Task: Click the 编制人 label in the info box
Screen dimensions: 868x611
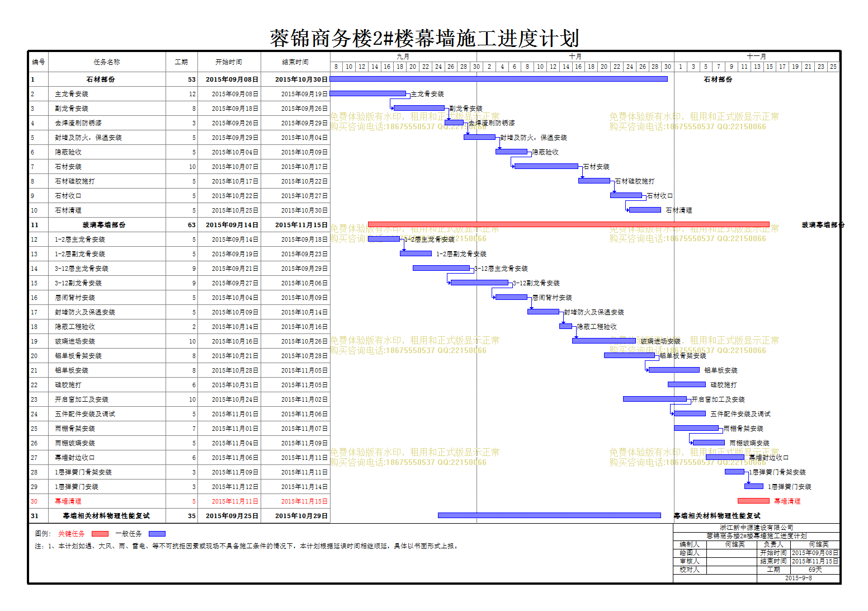Action: [x=690, y=544]
